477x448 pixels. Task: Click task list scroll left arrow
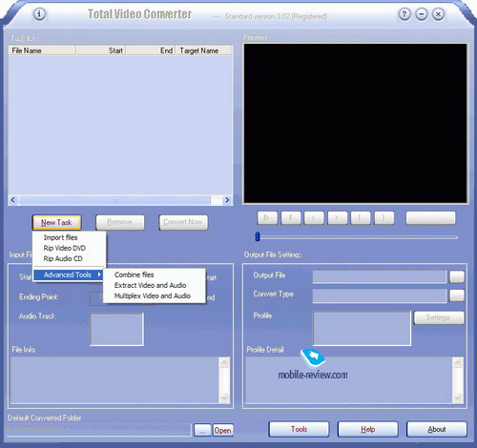(13, 200)
